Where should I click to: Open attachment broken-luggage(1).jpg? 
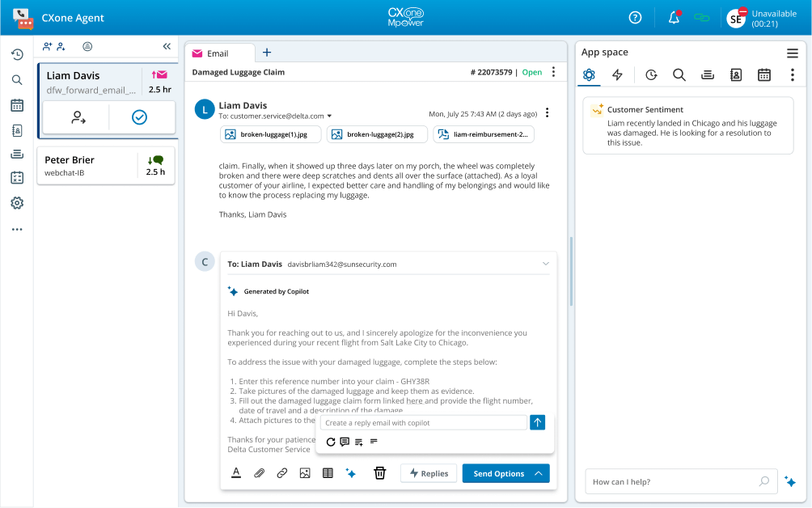(270, 134)
